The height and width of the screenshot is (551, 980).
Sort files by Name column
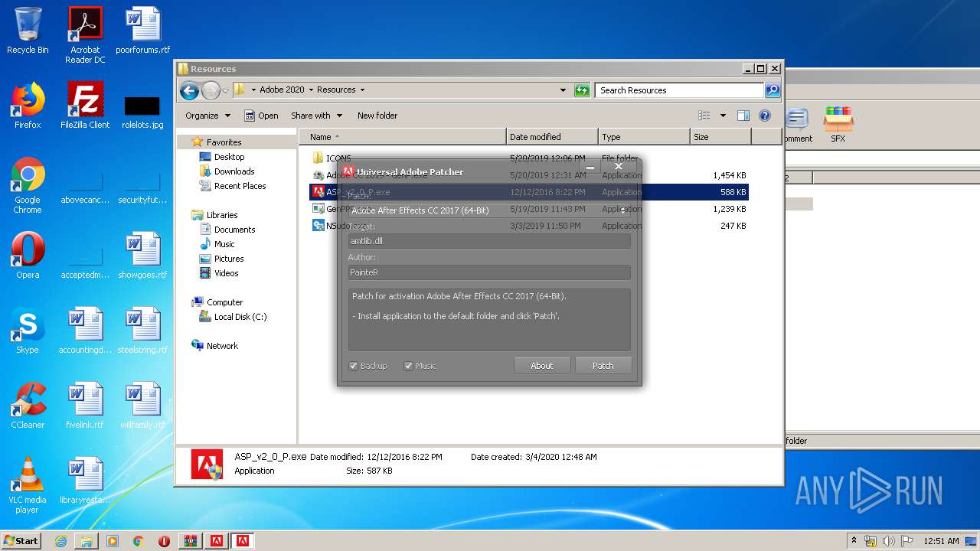403,137
